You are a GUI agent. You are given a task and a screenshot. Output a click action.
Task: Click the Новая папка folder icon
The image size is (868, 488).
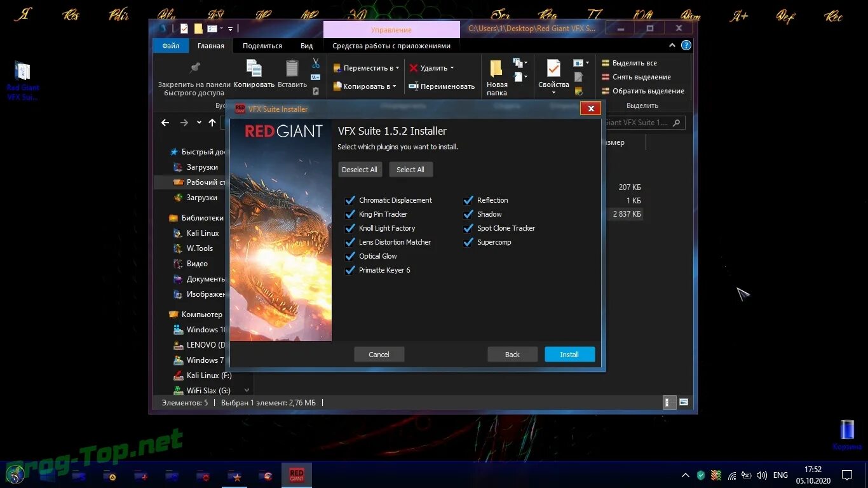(496, 69)
